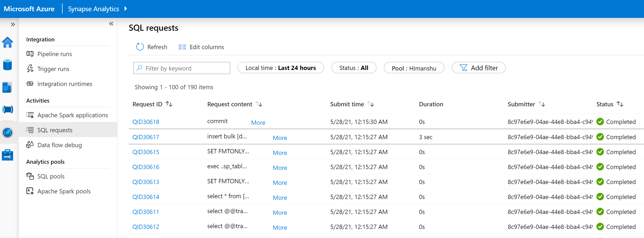
Task: Click the Data flow debug icon
Action: tap(30, 145)
